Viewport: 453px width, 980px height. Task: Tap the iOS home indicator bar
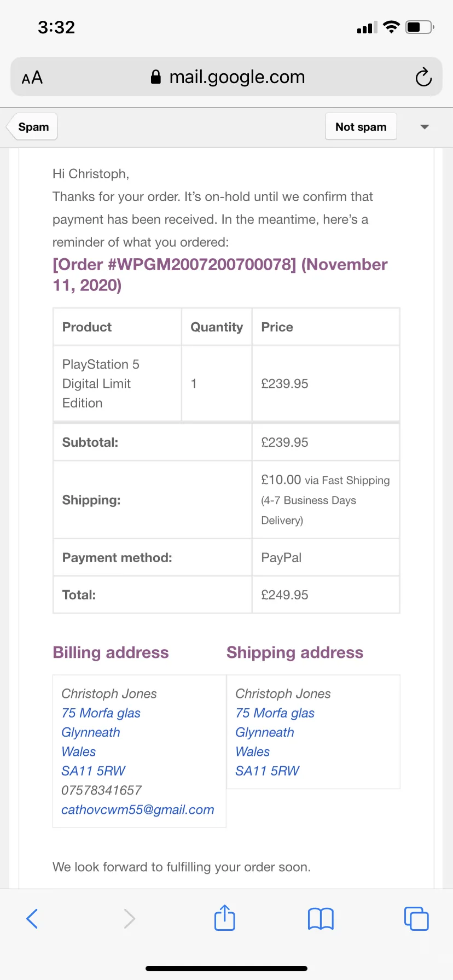(226, 969)
